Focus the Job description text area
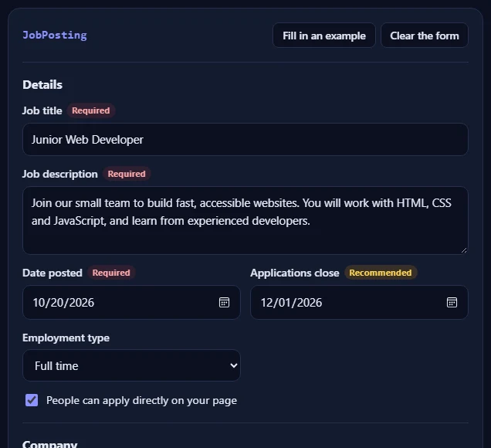Viewport: 491px width, 448px height. 245,220
